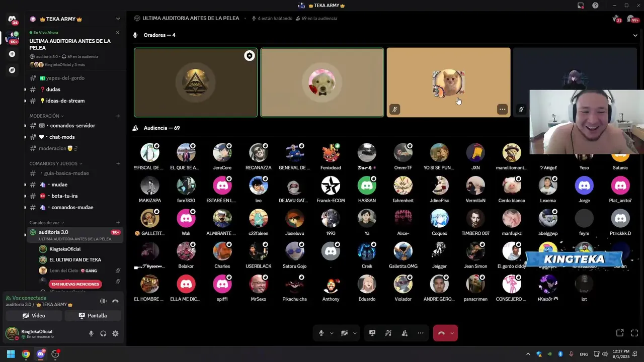Open Windows Start menu
Viewport: 644px width, 362px height.
pos(11,354)
